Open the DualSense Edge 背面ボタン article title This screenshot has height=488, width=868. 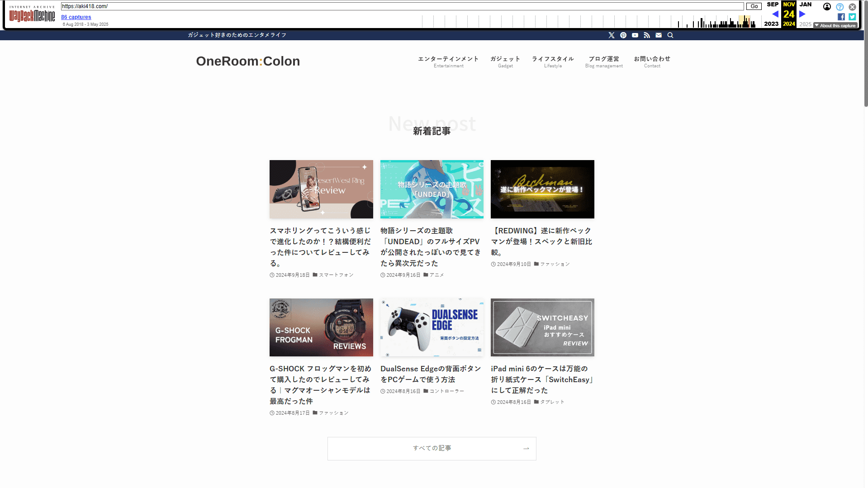(x=431, y=374)
